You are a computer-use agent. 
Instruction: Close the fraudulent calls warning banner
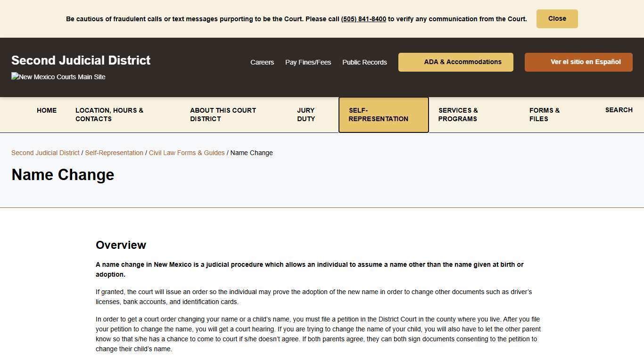coord(557,19)
